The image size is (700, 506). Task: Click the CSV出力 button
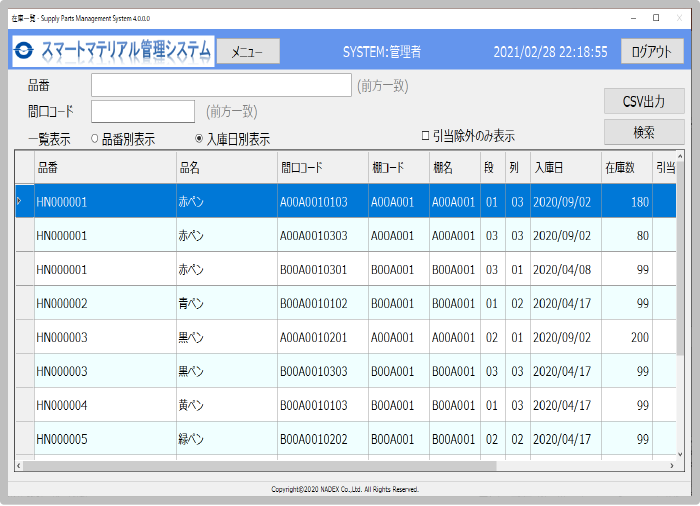pyautogui.click(x=644, y=101)
